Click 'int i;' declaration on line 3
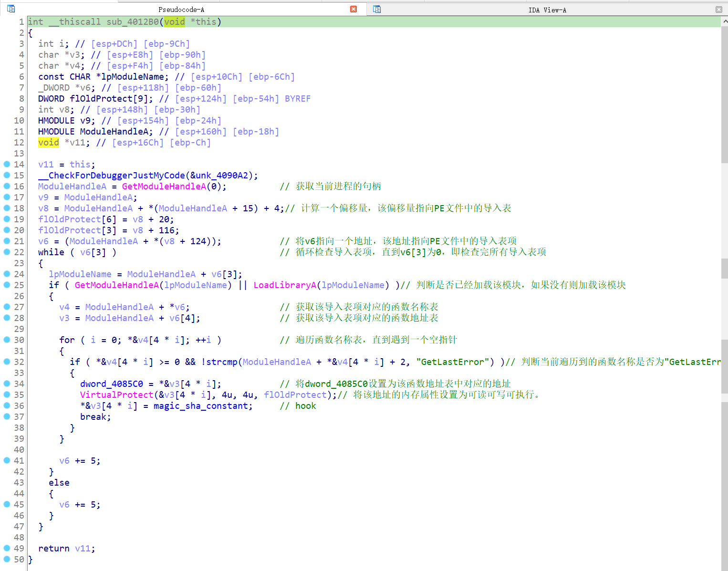The height and width of the screenshot is (571, 728). [54, 43]
